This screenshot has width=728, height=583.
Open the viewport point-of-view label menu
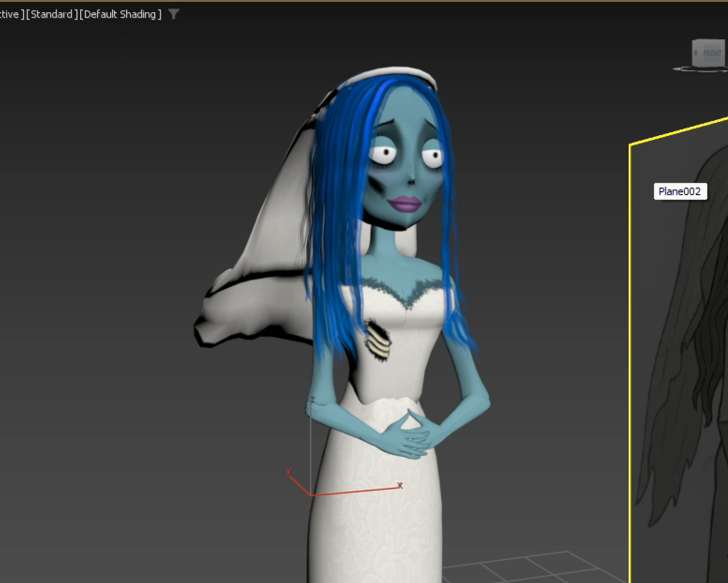tap(9, 14)
